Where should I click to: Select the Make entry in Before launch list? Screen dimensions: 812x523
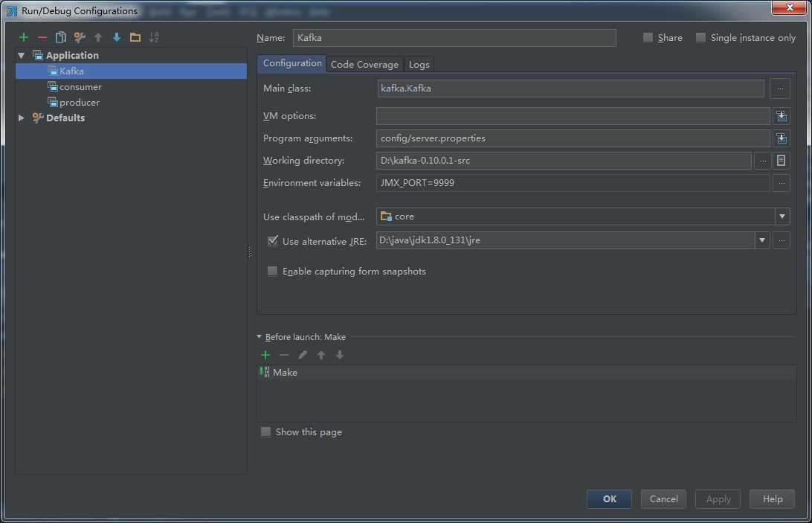tap(526, 372)
